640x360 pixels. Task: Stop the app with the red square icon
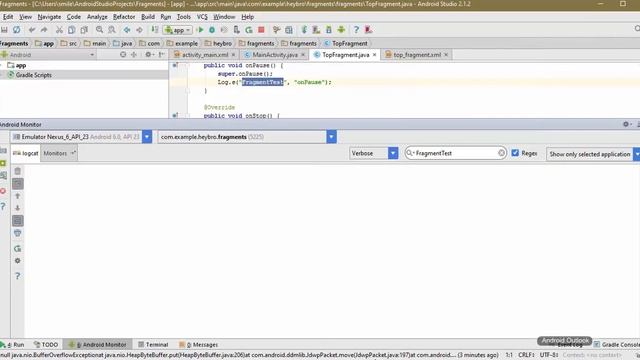[x=261, y=30]
